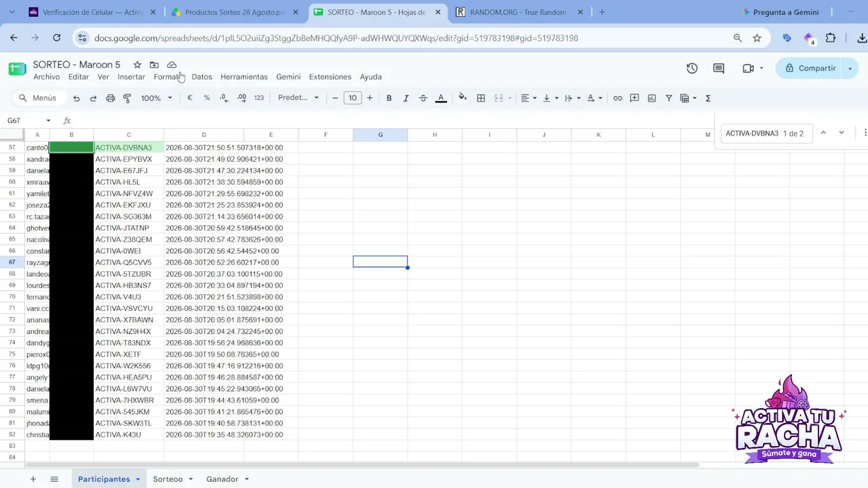Expand the Share button options arrow
This screenshot has height=488, width=868.
(x=850, y=68)
